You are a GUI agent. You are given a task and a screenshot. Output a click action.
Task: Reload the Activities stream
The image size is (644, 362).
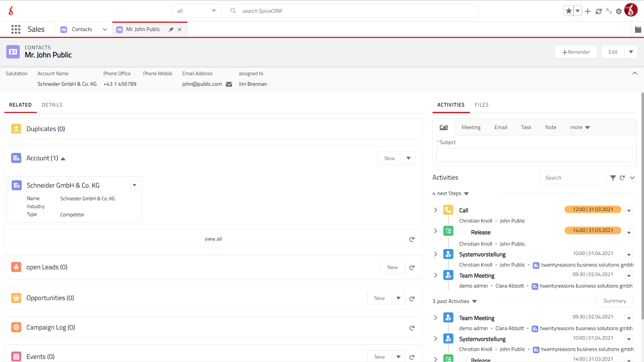[x=622, y=178]
